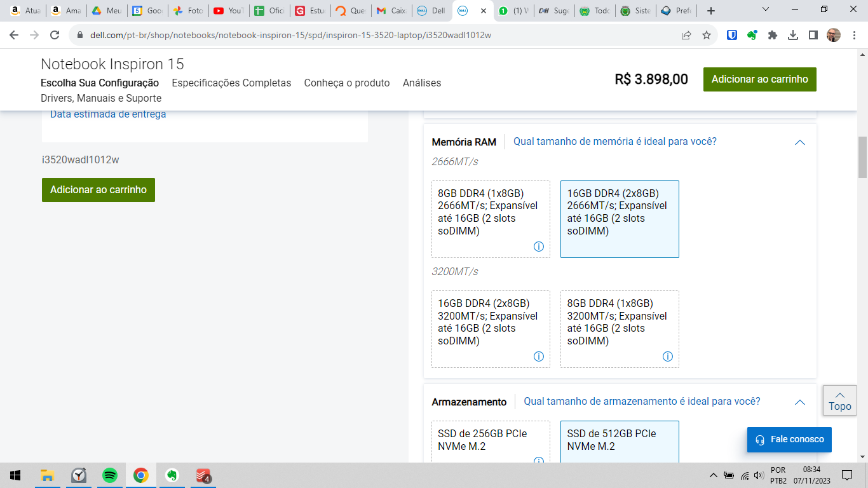Info icon for 8GB 2666MT/s memory
The width and height of the screenshot is (868, 488).
(539, 247)
